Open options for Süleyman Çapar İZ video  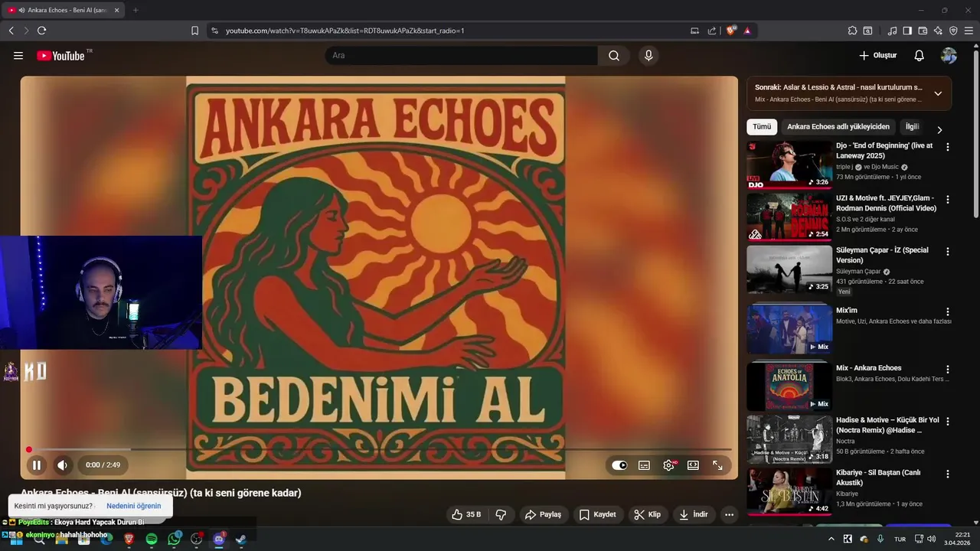click(948, 252)
